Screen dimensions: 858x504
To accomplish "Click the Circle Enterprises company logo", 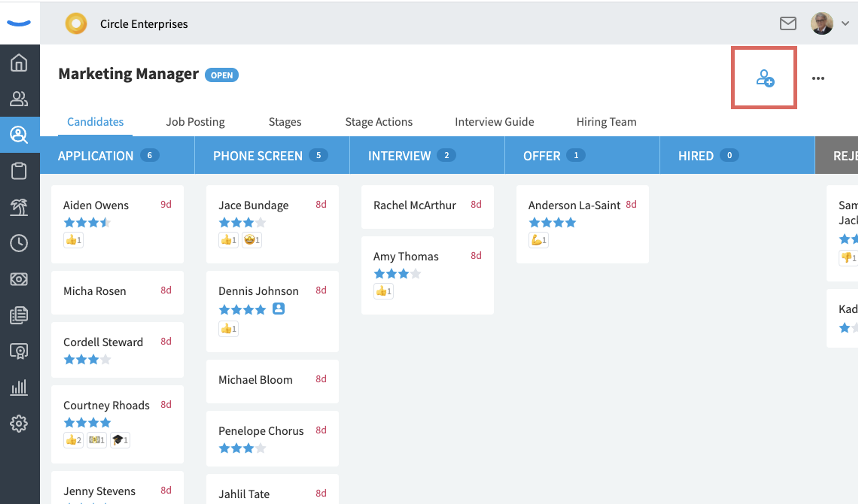I will 76,23.
